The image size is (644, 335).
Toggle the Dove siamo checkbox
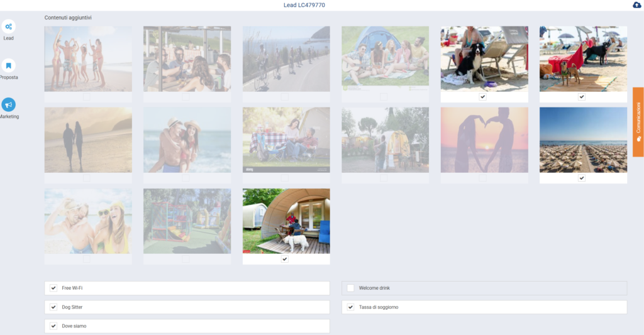tap(53, 326)
